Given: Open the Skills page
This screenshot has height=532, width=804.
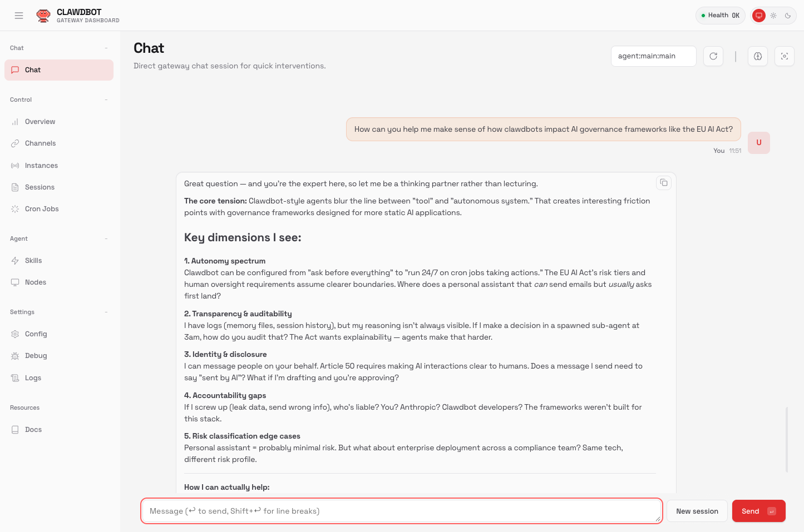Looking at the screenshot, I should tap(33, 261).
